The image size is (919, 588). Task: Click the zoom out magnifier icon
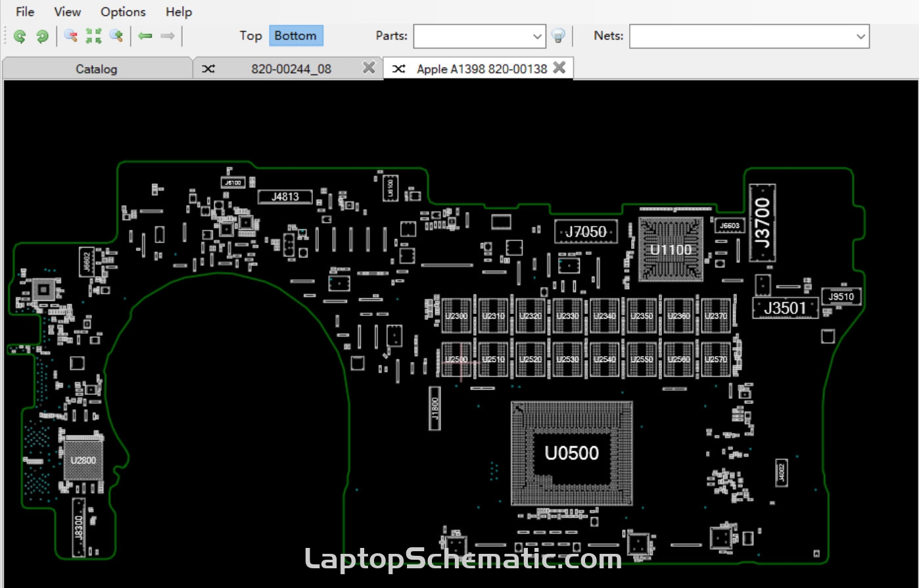click(x=71, y=36)
